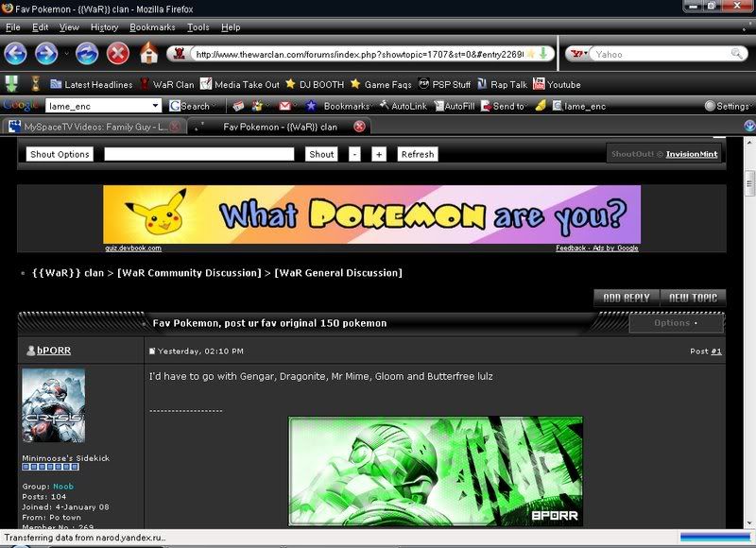Open the topic Options dropdown
756x548 pixels.
tap(676, 323)
